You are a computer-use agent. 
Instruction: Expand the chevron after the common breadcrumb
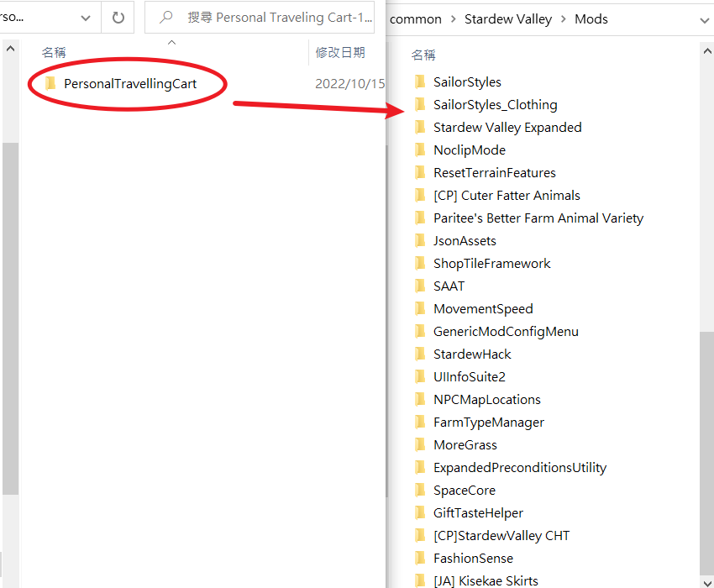coord(453,19)
